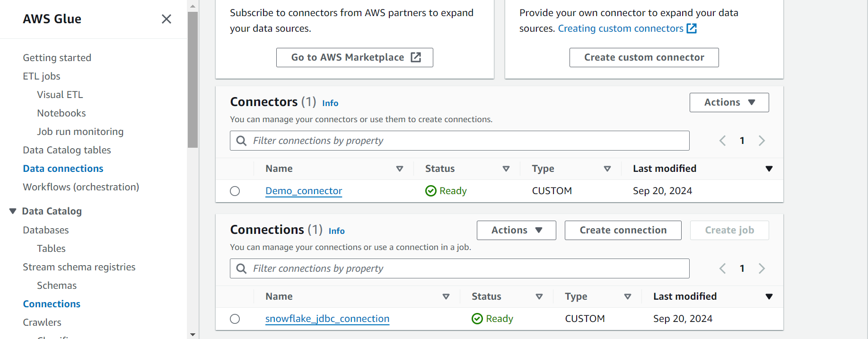Click Create connection button
868x339 pixels.
point(623,230)
